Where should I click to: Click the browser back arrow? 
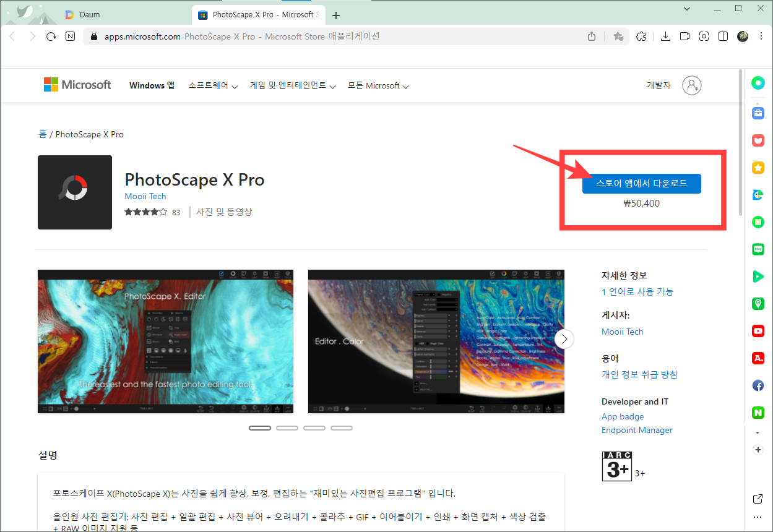coord(12,36)
